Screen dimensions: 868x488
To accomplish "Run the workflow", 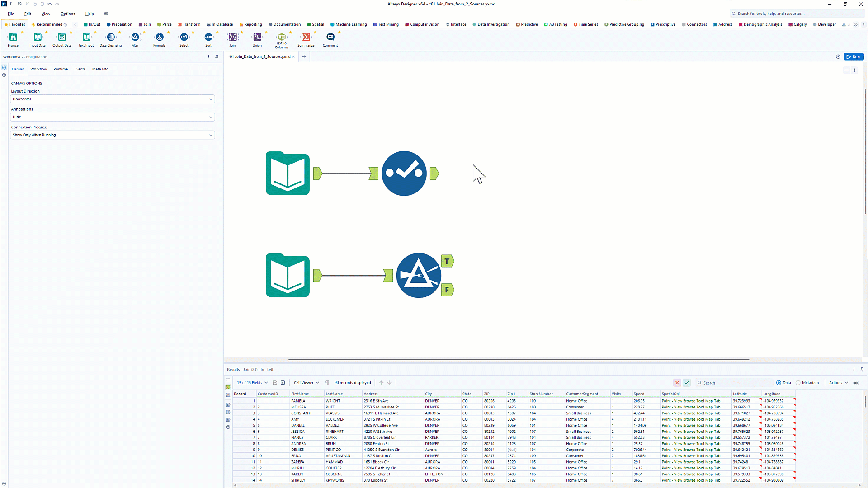I will 854,57.
